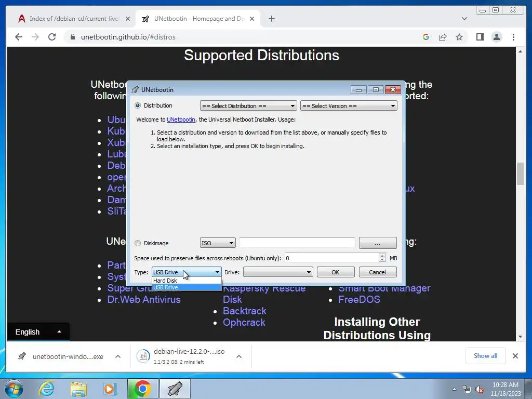This screenshot has height=399, width=532.
Task: Cancel the UNetbootin dialog
Action: 378,272
